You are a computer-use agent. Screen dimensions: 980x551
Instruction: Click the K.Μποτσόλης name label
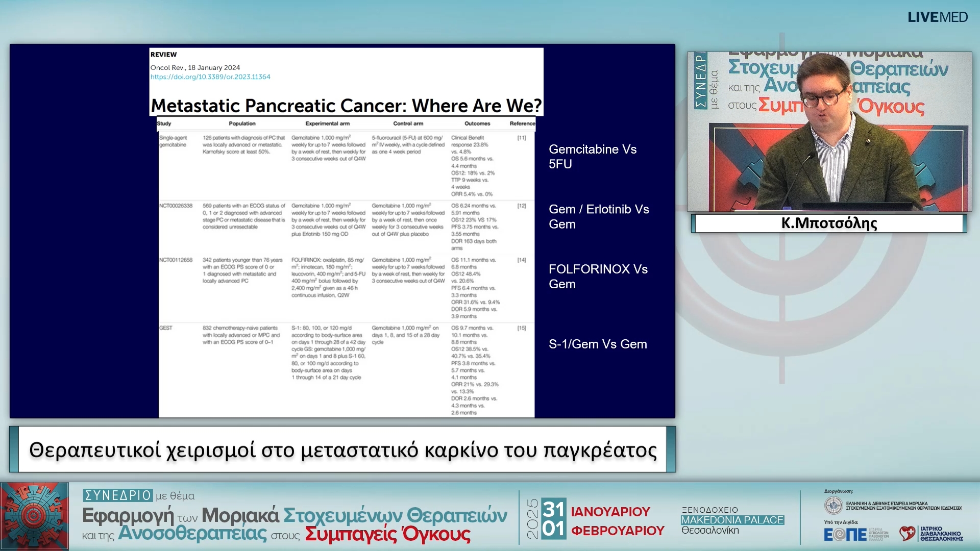point(829,223)
